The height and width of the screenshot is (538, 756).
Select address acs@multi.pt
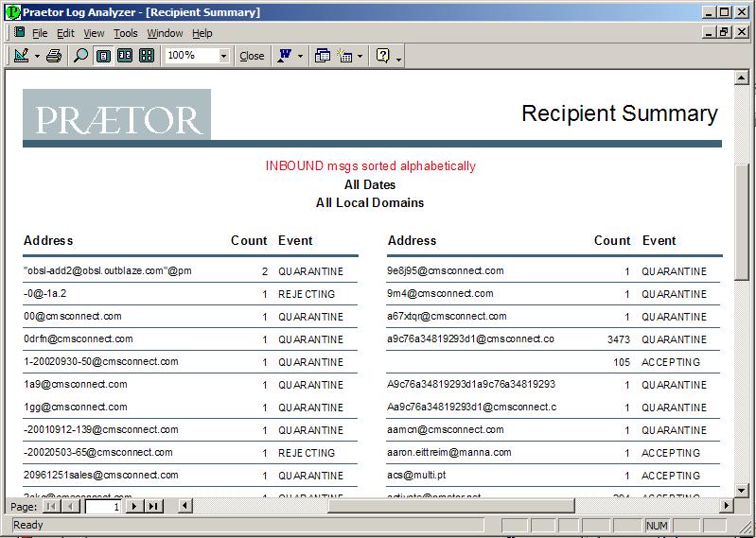[416, 475]
